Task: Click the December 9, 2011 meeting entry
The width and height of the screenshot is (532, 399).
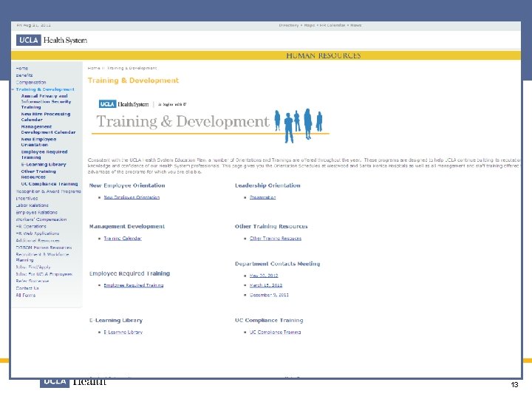Action: (x=269, y=295)
